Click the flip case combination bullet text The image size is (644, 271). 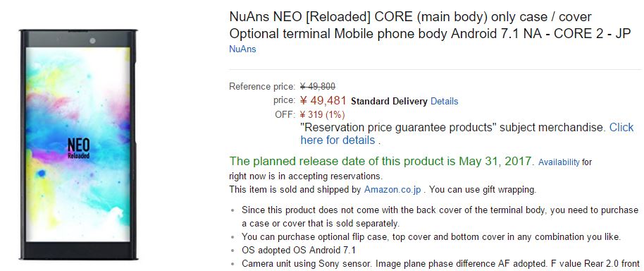[x=431, y=237]
